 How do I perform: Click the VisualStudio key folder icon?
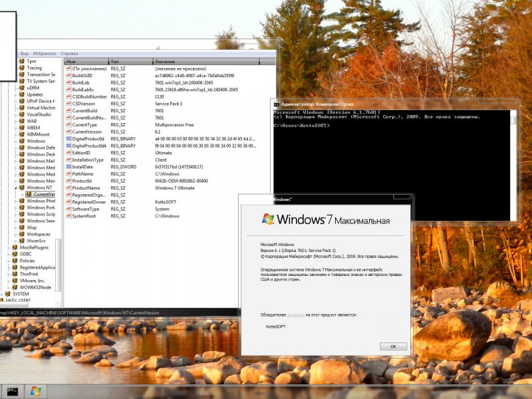[22, 114]
